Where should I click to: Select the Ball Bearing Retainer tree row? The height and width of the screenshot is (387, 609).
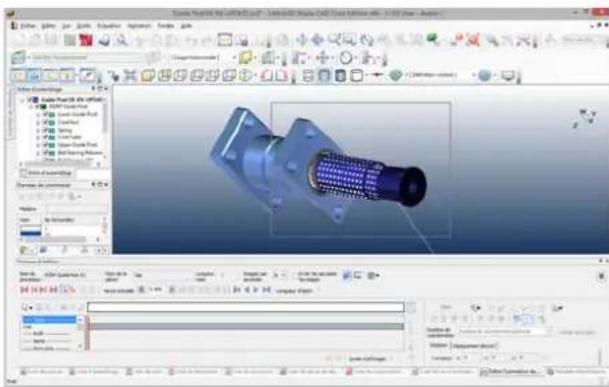80,153
